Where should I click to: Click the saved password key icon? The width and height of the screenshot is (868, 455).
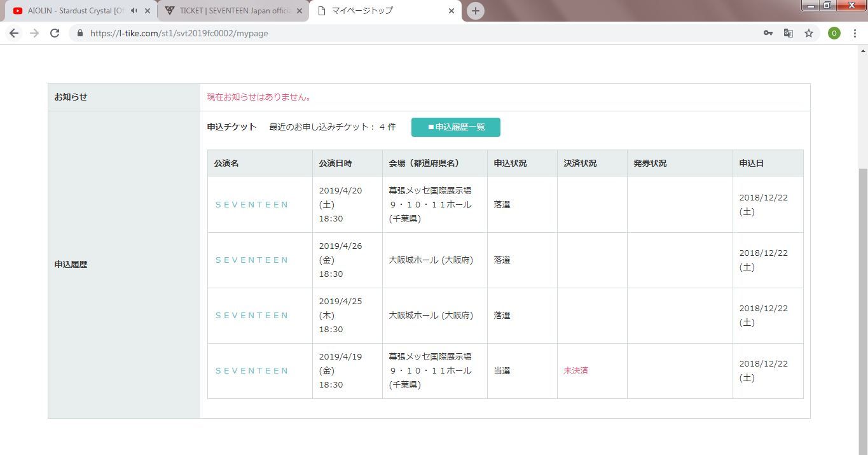tap(768, 33)
